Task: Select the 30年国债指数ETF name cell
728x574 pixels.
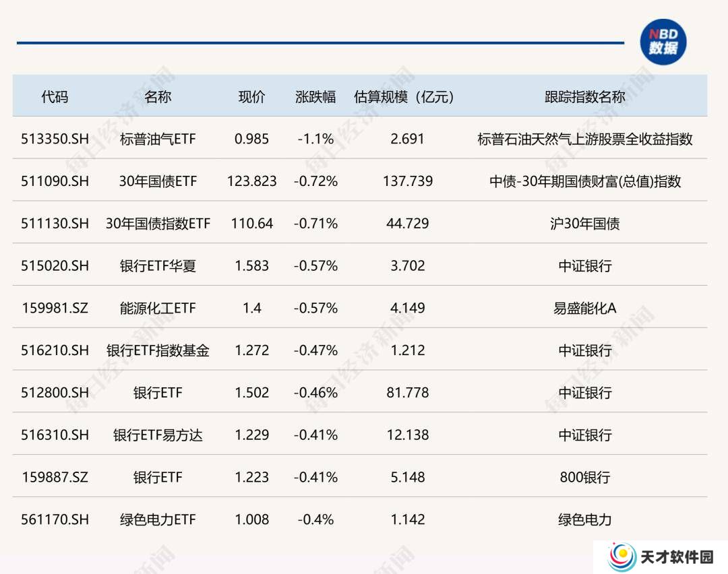Action: tap(158, 223)
